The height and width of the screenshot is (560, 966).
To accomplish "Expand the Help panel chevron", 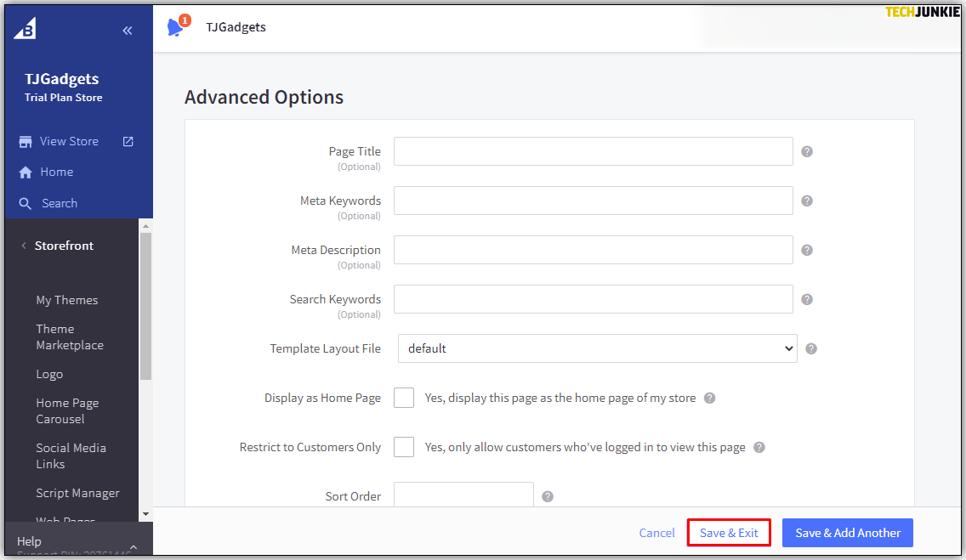I will click(133, 546).
